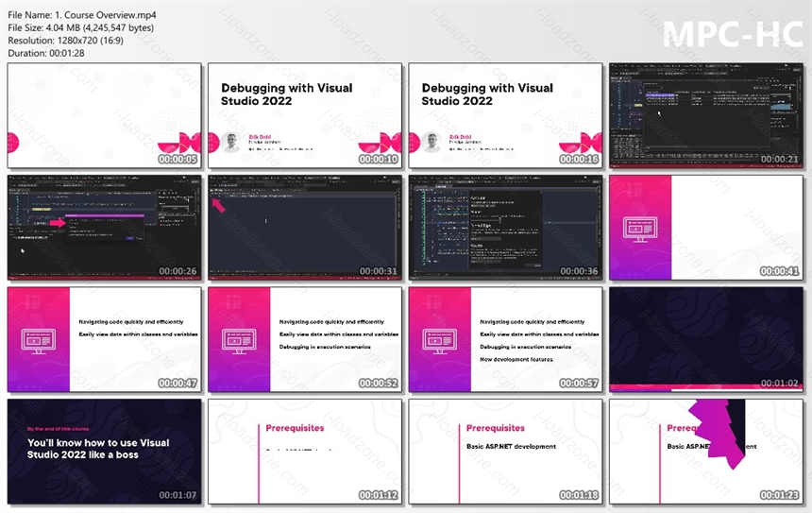Image resolution: width=812 pixels, height=513 pixels.
Task: Click the Resolution 1280x720 line
Action: click(66, 41)
